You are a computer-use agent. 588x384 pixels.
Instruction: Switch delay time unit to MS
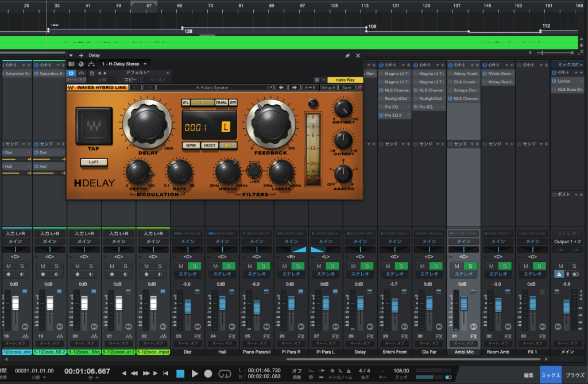coord(228,145)
